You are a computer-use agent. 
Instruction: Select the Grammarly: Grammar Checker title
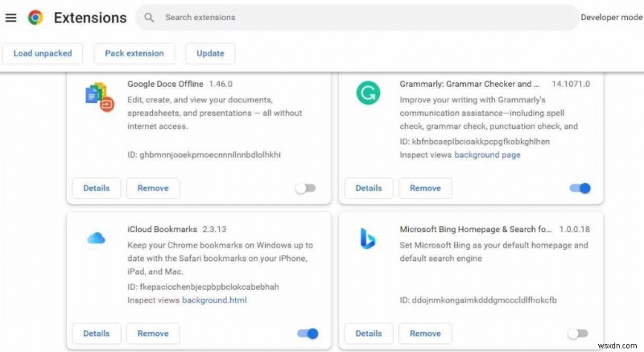469,84
